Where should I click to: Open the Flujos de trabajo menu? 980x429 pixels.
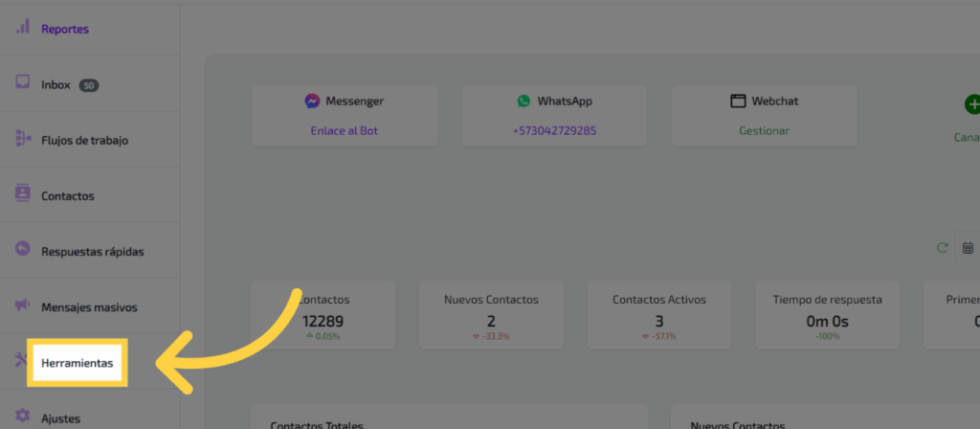pyautogui.click(x=84, y=140)
